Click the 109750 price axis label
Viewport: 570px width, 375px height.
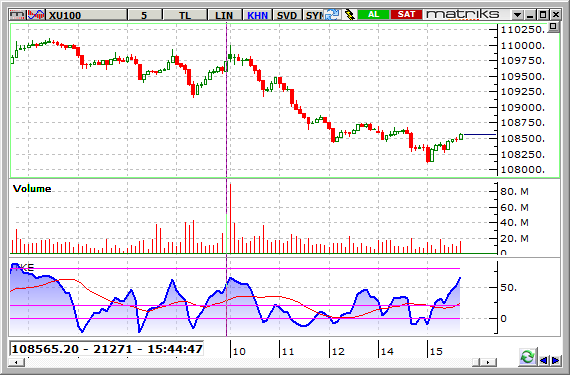coord(523,61)
